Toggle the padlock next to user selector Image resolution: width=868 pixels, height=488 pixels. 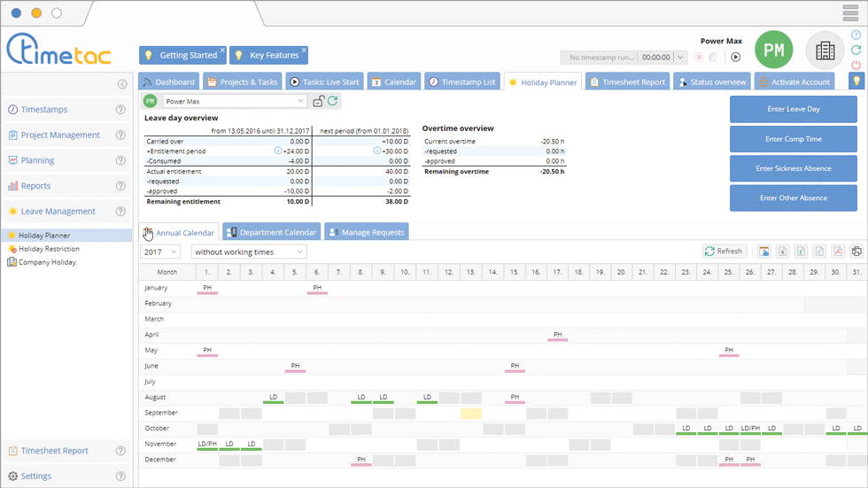[x=319, y=102]
